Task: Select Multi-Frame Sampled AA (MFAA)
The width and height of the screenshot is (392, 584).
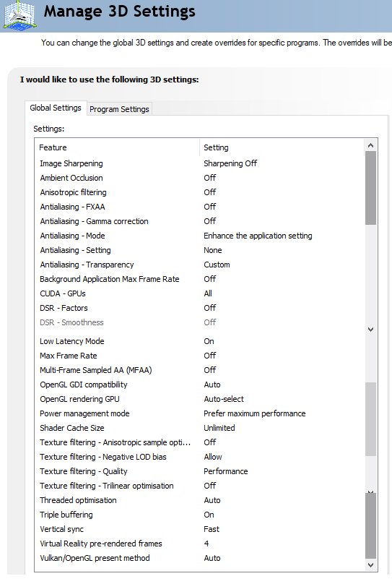Action: (96, 370)
